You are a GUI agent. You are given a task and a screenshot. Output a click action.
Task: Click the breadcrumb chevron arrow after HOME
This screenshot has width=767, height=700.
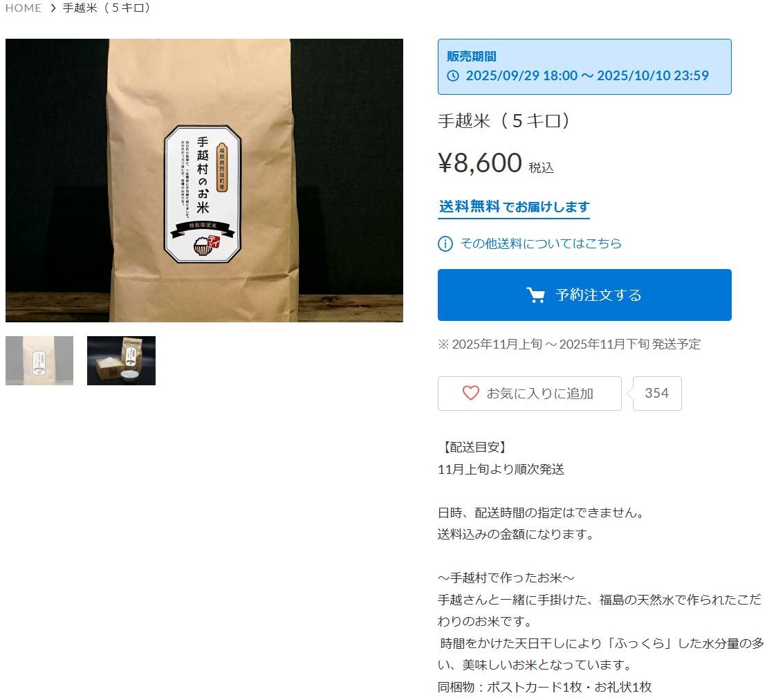[x=53, y=8]
